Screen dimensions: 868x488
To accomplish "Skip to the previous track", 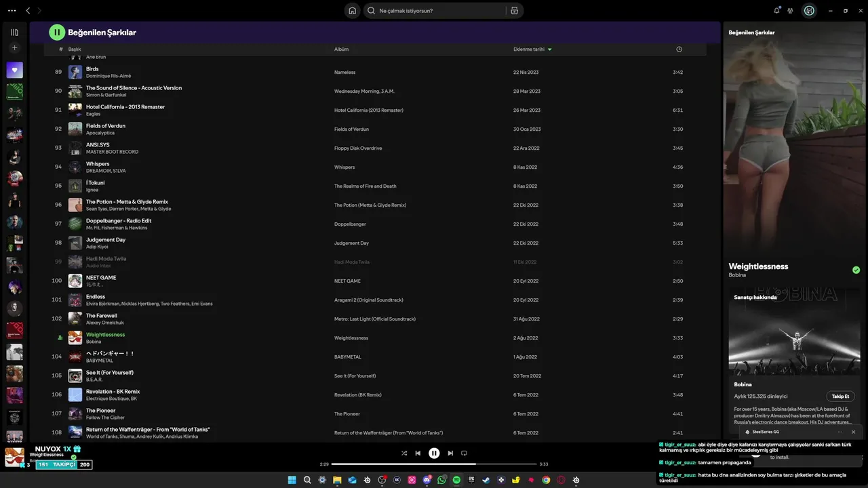I will 418,453.
